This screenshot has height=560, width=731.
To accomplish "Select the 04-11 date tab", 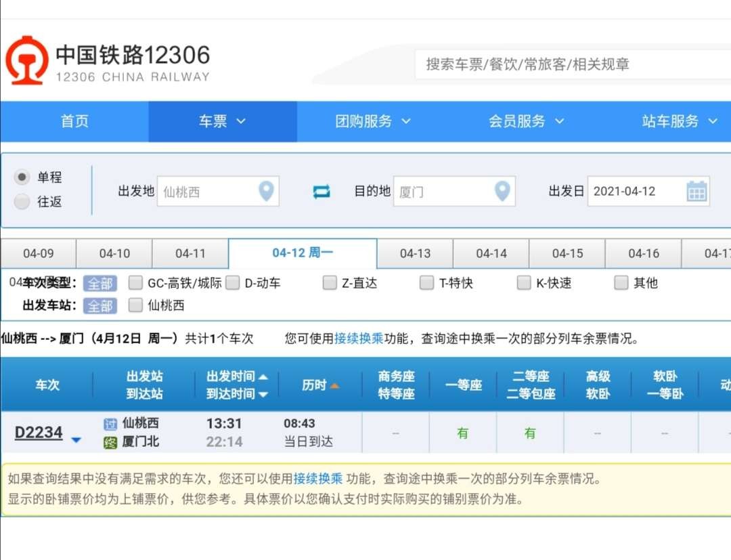I will (190, 254).
